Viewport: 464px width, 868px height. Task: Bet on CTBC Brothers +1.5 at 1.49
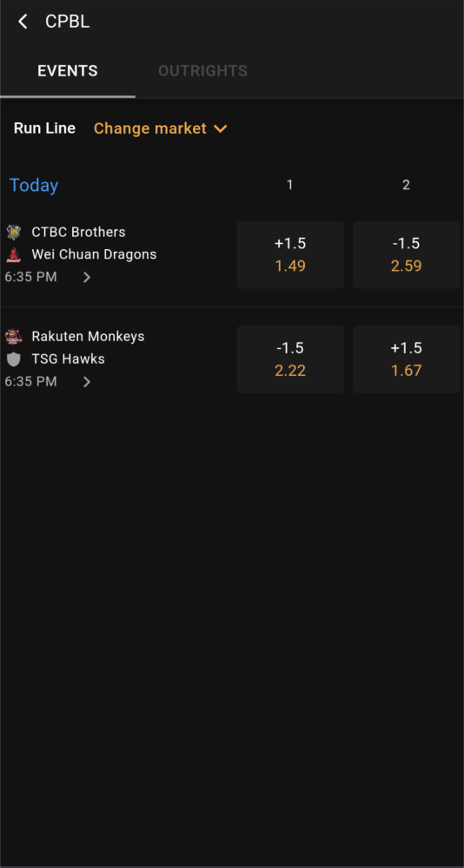coord(290,254)
